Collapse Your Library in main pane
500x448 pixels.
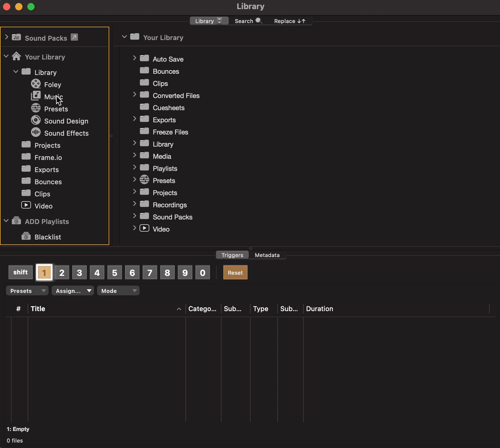(x=124, y=37)
